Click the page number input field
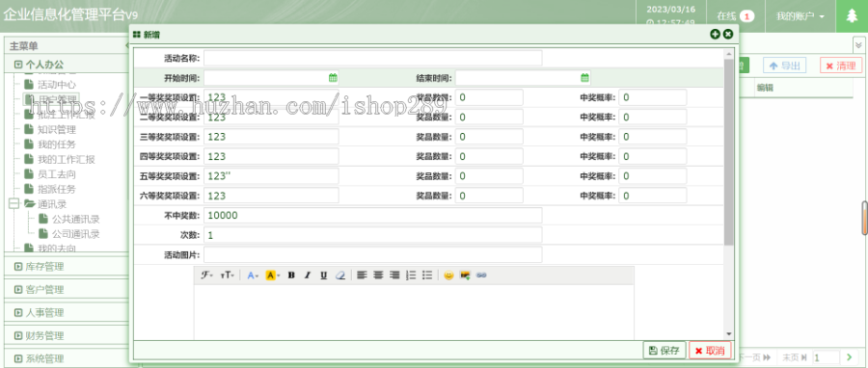868x368 pixels. click(826, 358)
